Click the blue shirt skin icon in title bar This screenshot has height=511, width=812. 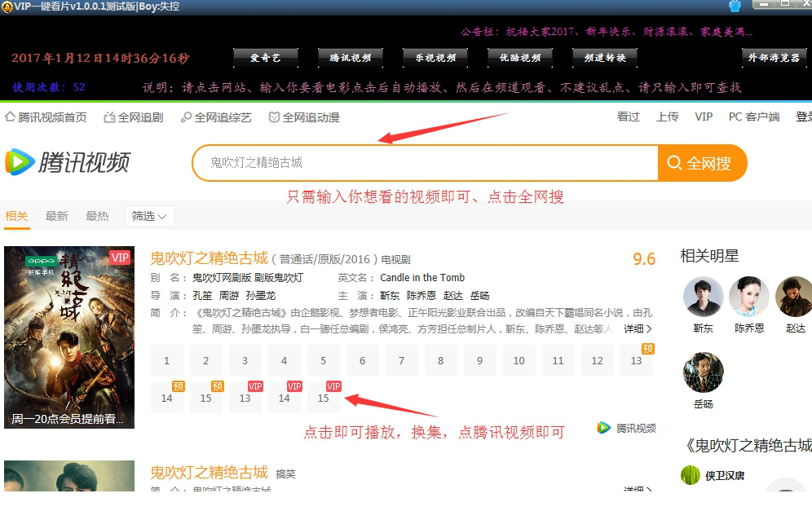(735, 7)
